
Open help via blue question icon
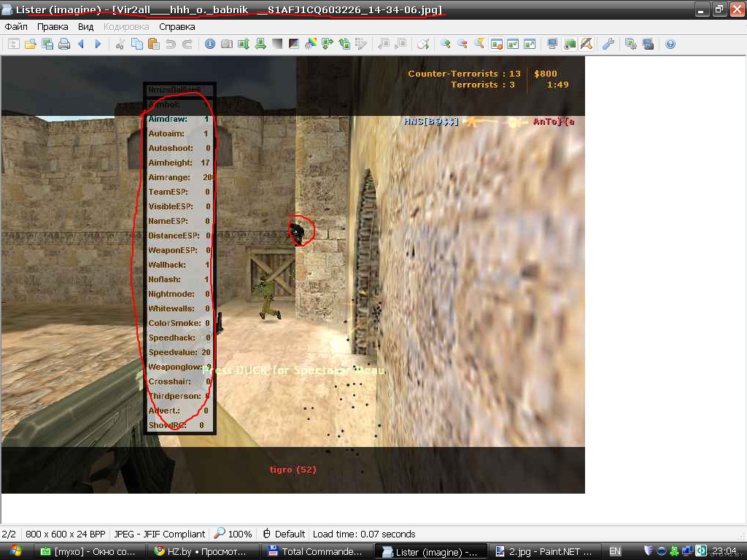[x=670, y=44]
